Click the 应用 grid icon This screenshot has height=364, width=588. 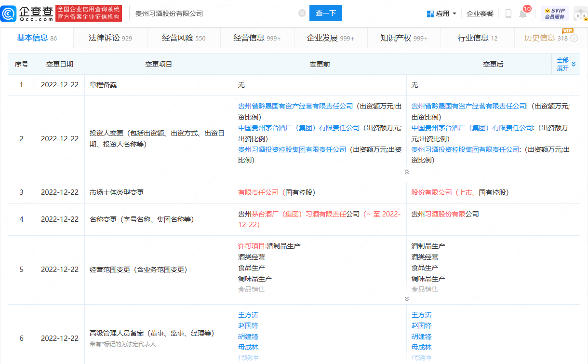click(430, 13)
